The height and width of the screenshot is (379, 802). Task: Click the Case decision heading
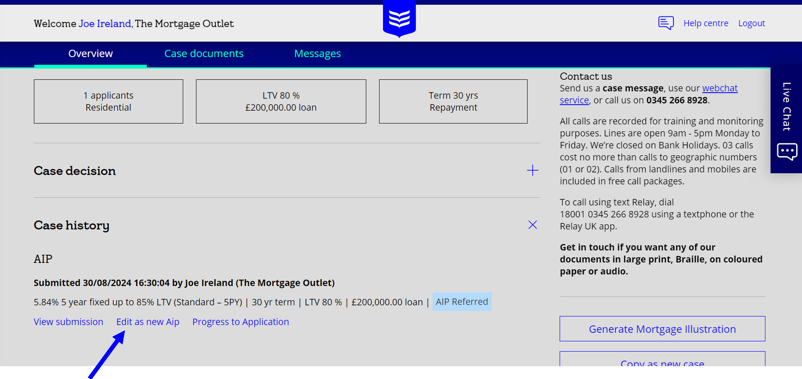tap(75, 171)
